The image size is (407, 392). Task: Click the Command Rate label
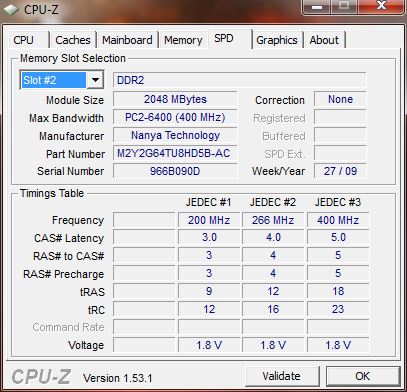pos(68,327)
